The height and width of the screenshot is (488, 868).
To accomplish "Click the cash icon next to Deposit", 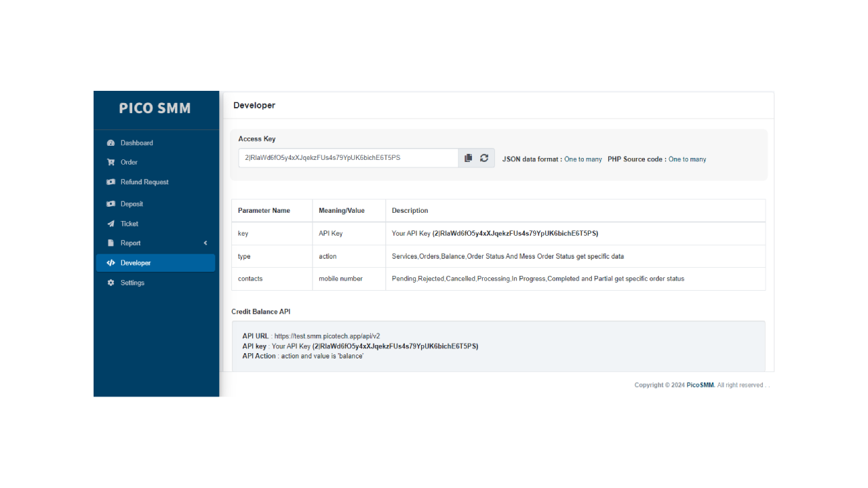I will pos(111,203).
